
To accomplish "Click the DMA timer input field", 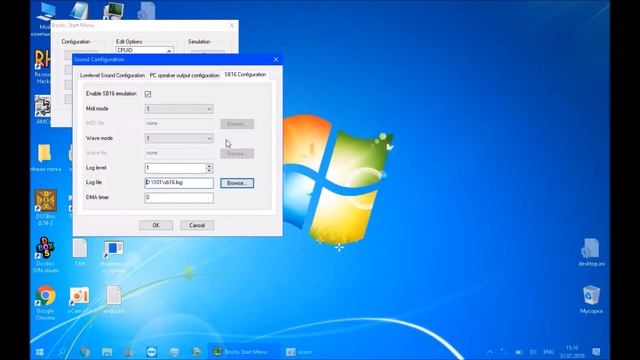I will click(x=179, y=198).
